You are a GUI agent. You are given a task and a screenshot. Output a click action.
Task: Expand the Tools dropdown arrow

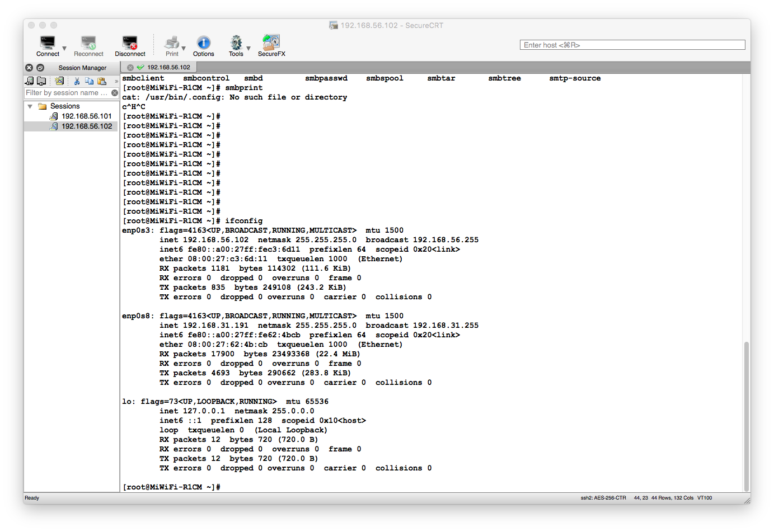[248, 49]
